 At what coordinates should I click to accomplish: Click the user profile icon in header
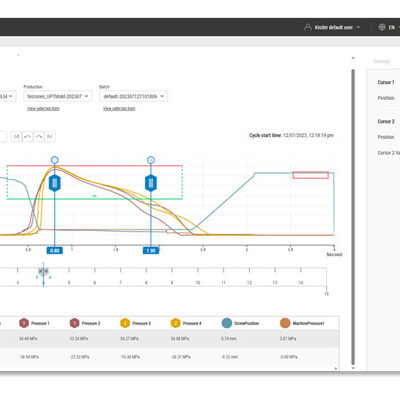pos(308,27)
